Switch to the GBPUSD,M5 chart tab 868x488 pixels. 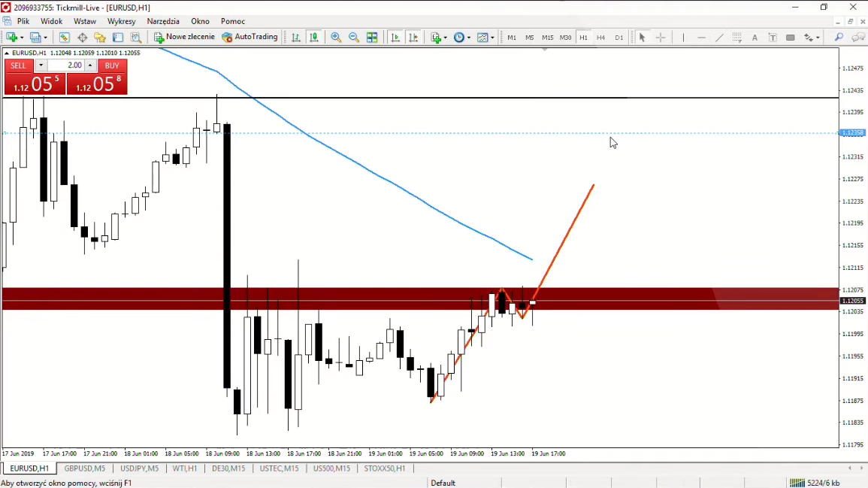point(84,468)
